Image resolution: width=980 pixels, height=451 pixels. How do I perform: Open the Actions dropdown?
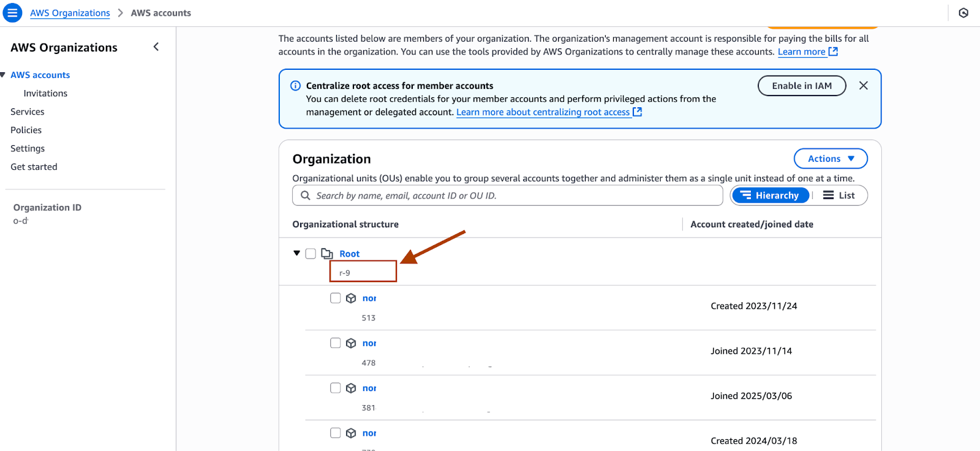coord(830,159)
